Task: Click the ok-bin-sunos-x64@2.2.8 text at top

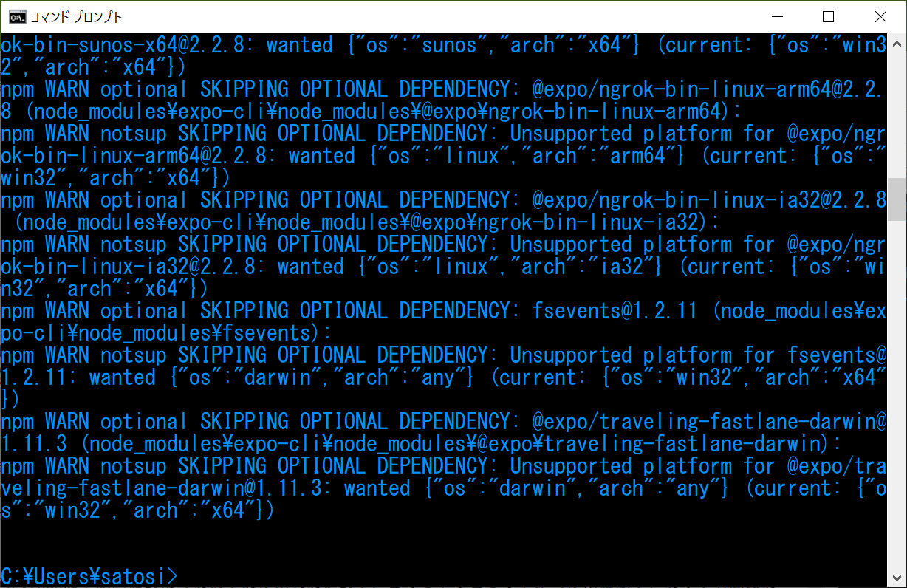Action: point(123,45)
